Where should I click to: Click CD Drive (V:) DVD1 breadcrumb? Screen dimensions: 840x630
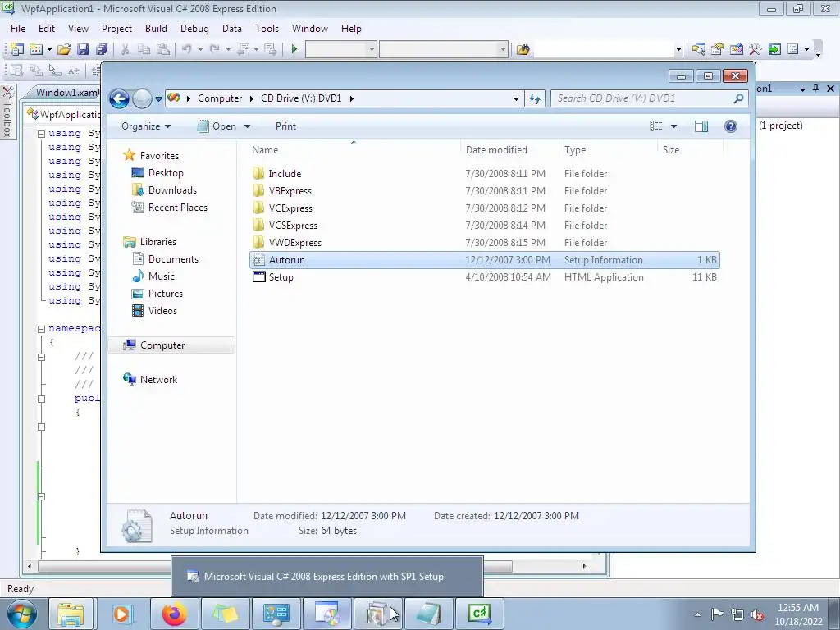[301, 98]
